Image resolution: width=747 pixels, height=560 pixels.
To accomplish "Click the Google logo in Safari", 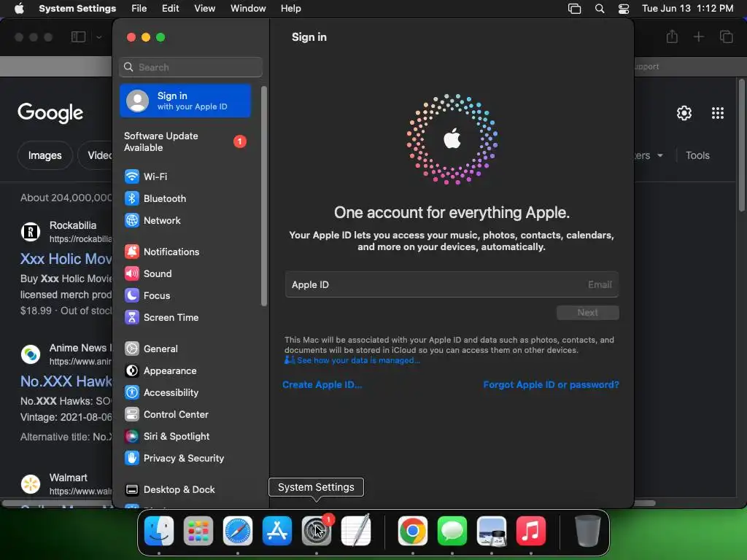I will click(50, 113).
